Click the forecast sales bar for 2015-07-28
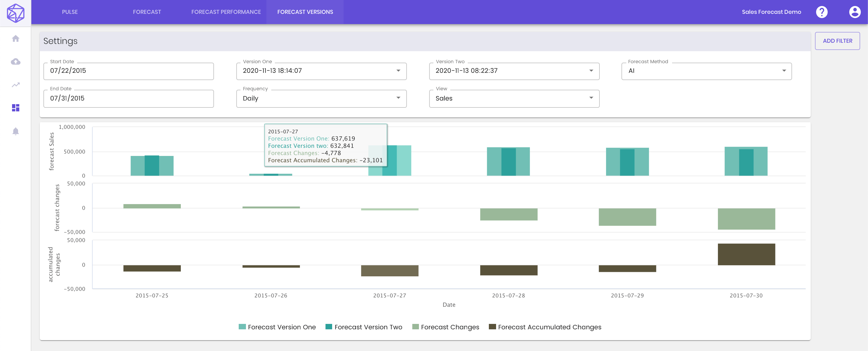The width and height of the screenshot is (868, 351). point(508,162)
